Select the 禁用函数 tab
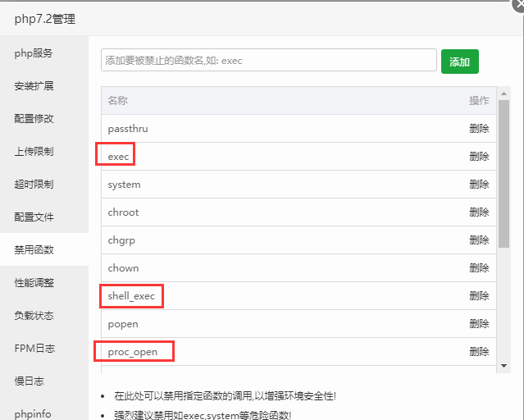Viewport: 524px width, 420px height. [44, 249]
